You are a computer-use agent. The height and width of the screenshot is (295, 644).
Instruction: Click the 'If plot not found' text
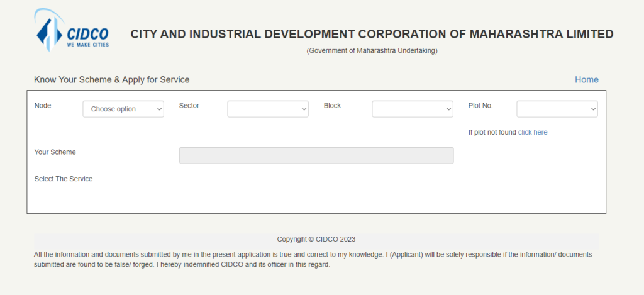tap(492, 133)
